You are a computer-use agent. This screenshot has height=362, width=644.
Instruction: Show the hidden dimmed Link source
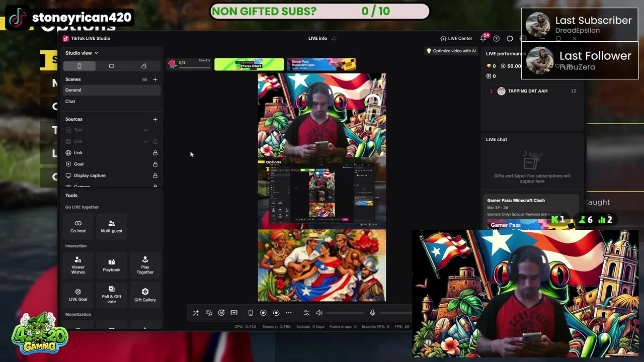click(146, 141)
